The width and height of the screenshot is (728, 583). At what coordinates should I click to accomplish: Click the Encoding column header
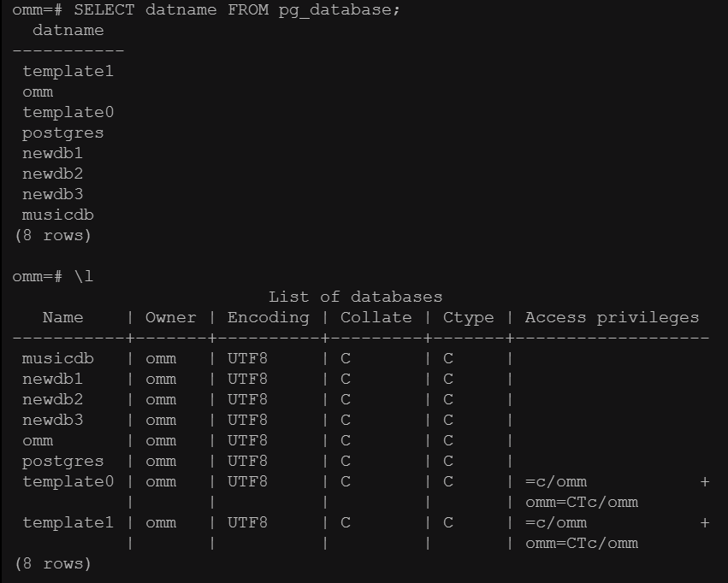coord(268,318)
